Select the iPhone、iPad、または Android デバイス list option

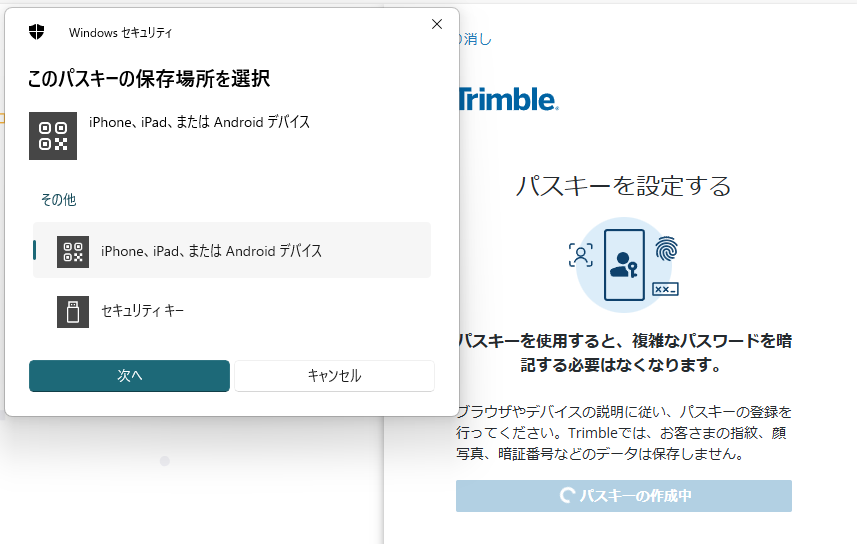point(232,250)
